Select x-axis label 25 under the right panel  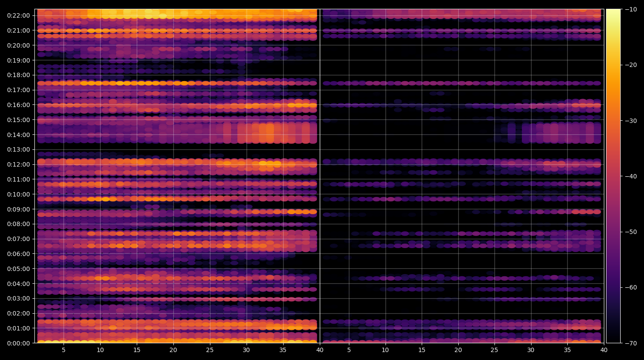click(x=494, y=350)
